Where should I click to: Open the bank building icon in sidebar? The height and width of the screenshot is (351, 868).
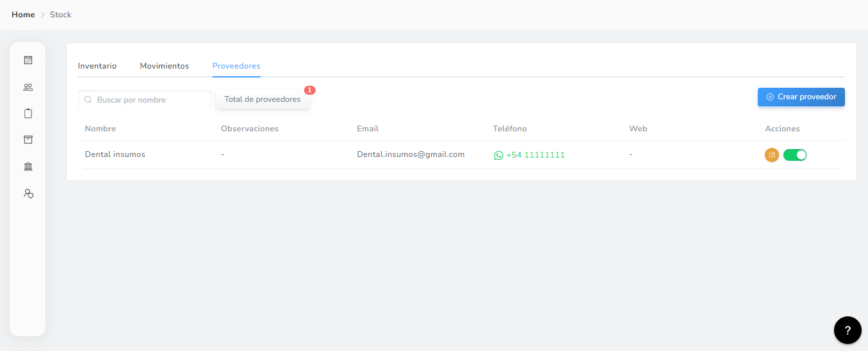click(28, 167)
